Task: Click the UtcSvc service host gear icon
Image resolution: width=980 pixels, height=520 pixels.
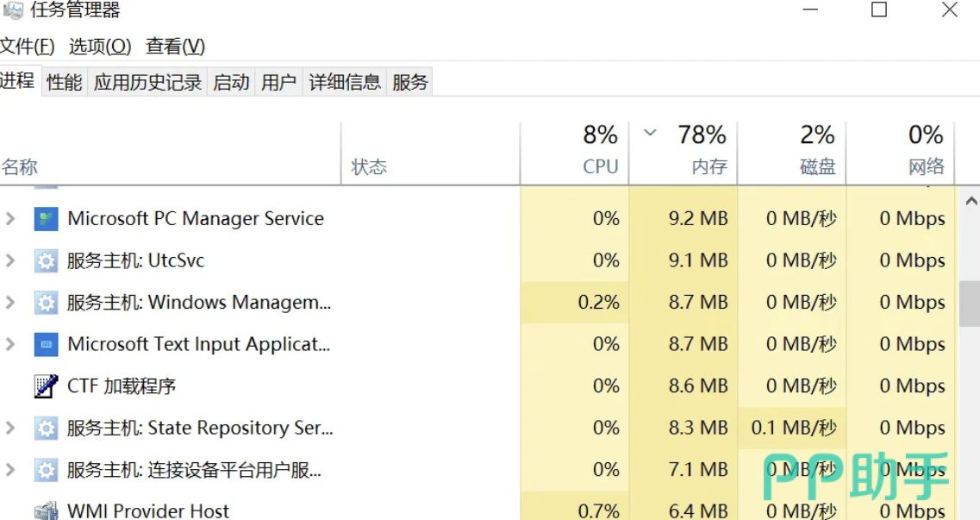Action: [x=46, y=260]
